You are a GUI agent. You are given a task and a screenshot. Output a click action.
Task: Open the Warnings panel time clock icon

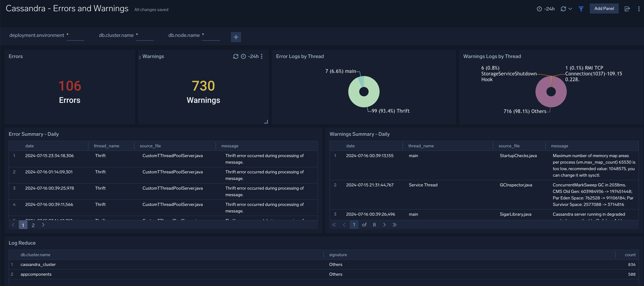click(243, 56)
